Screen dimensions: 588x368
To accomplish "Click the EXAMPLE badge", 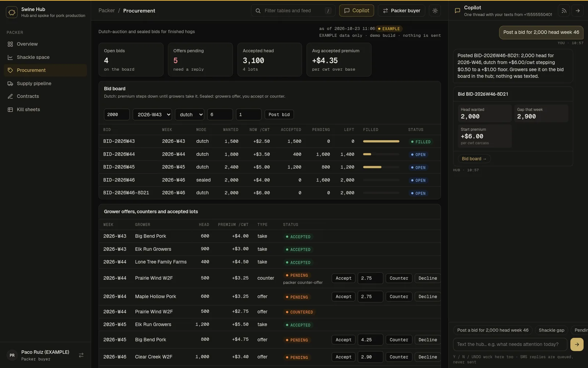I will pyautogui.click(x=389, y=29).
